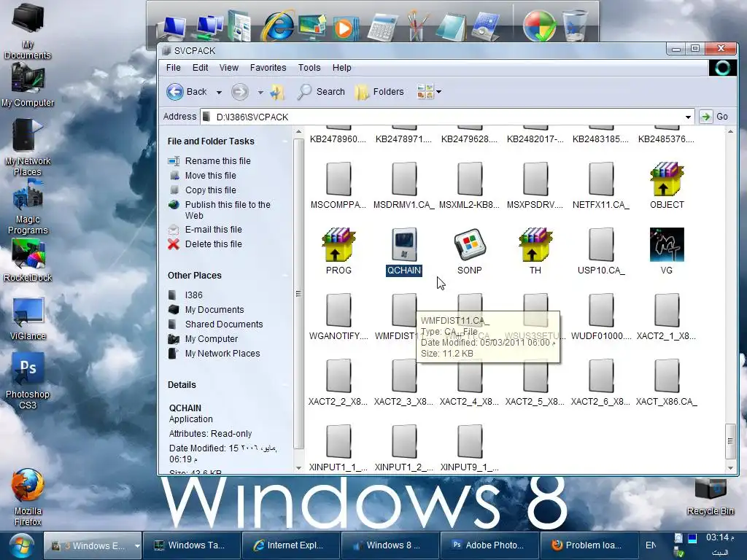
Task: Click the Go button
Action: 714,117
